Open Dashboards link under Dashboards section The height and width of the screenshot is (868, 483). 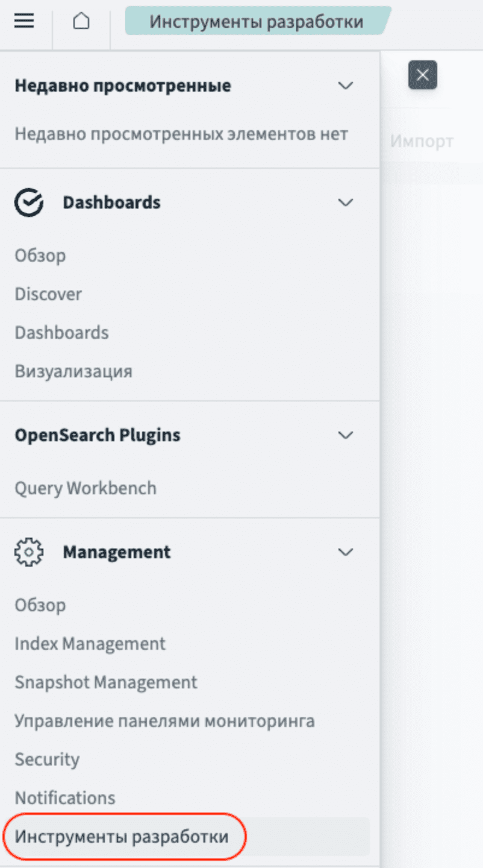coord(61,333)
